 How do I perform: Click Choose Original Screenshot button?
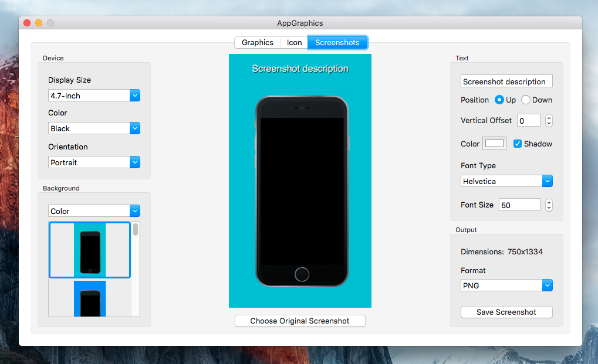[300, 321]
